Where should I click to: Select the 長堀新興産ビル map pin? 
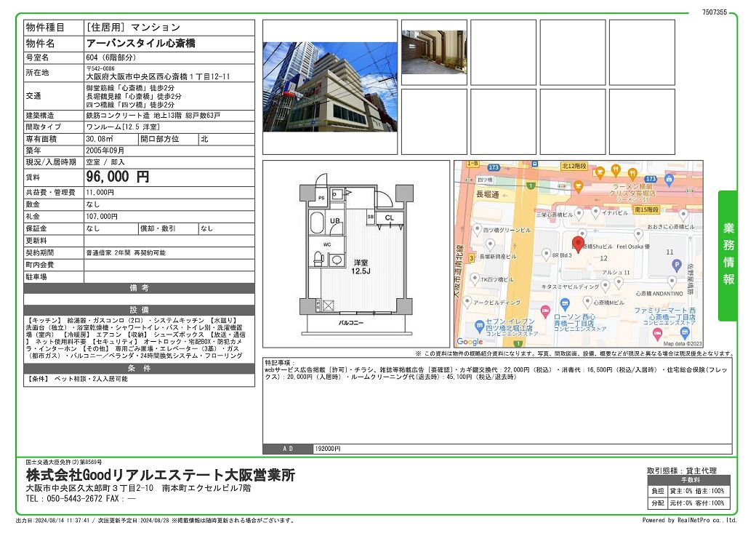[490, 246]
